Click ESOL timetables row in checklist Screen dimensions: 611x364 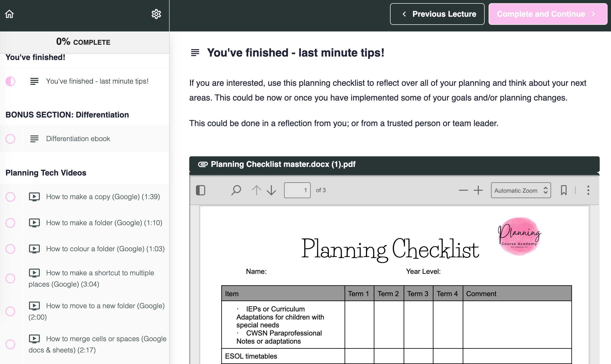[x=283, y=356]
